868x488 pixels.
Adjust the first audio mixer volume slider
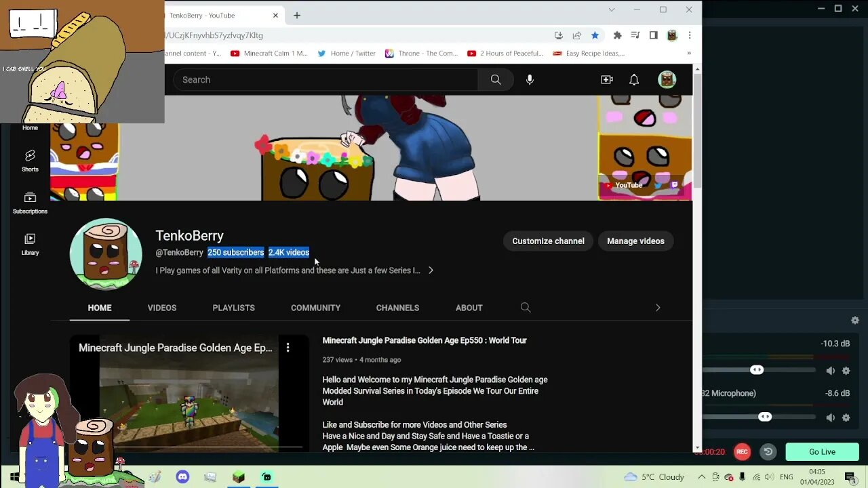(757, 370)
